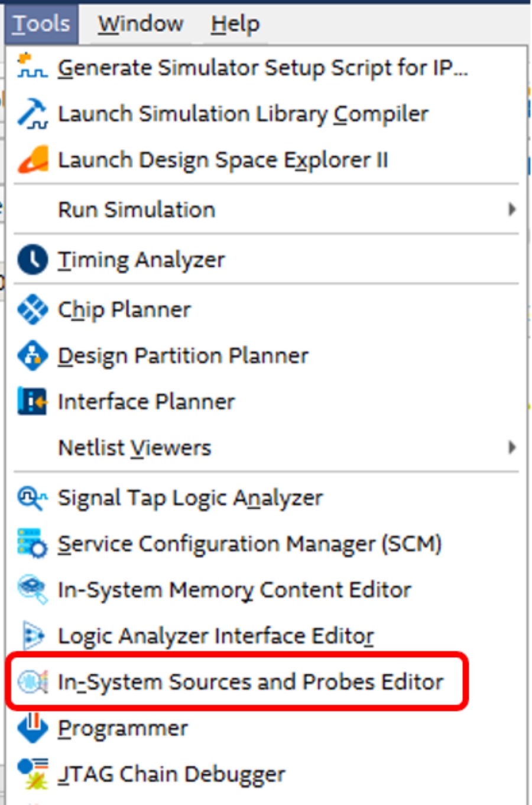Click the Launch Simulation Library Compiler icon
532x805 pixels.
pyautogui.click(x=32, y=113)
